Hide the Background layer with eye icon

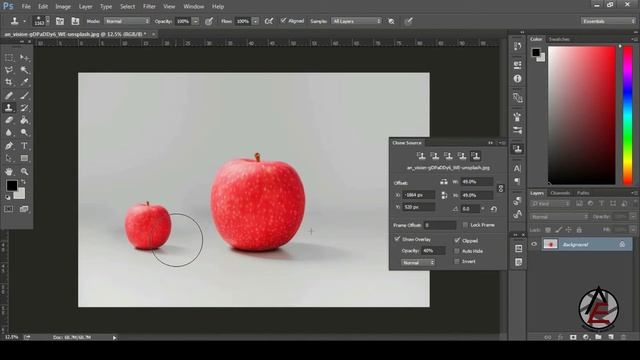pos(534,244)
